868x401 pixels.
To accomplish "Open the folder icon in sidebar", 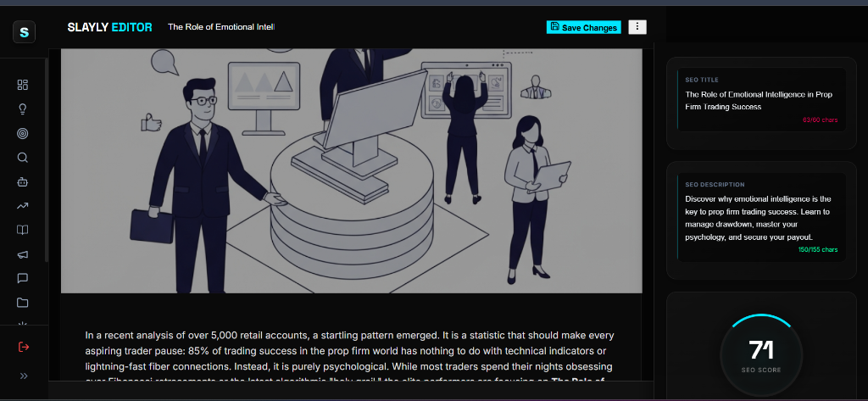I will pyautogui.click(x=23, y=303).
